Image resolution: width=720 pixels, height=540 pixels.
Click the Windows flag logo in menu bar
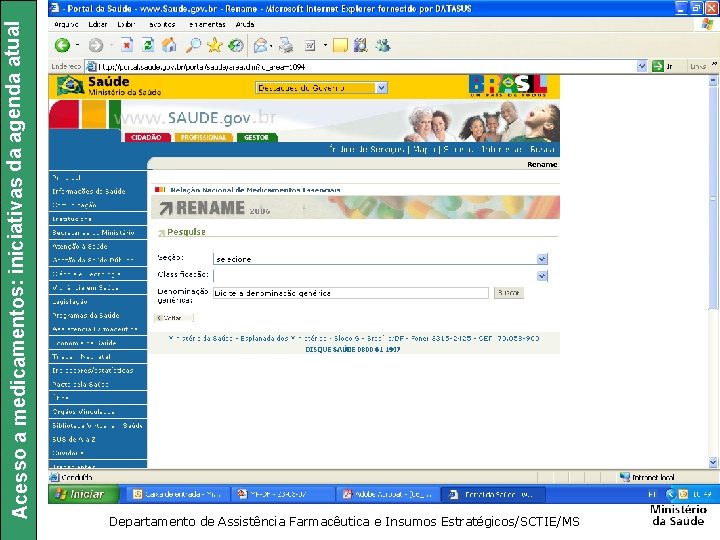coord(707,24)
